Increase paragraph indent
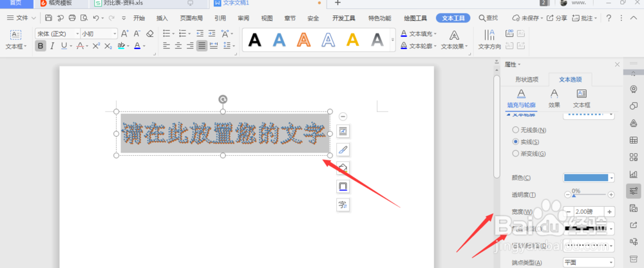The image size is (644, 268). click(x=211, y=33)
